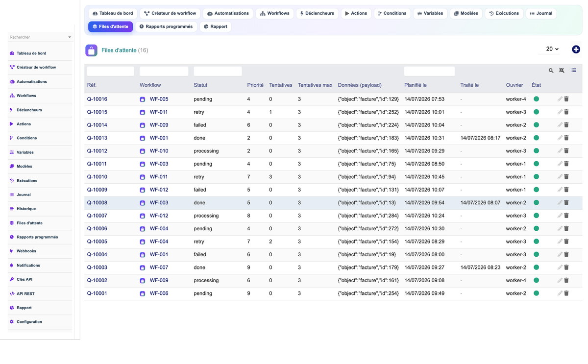
Task: Click the Planifié le filter input
Action: 429,71
